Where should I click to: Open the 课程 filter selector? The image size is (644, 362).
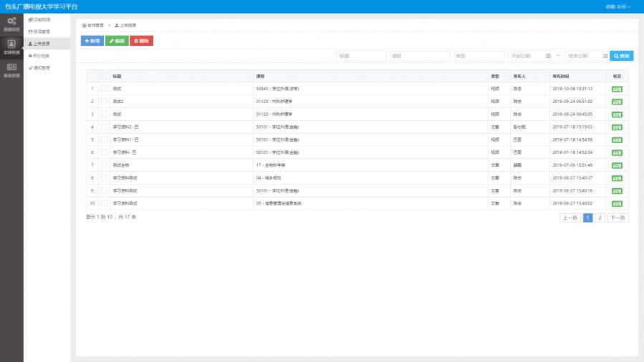coord(420,56)
